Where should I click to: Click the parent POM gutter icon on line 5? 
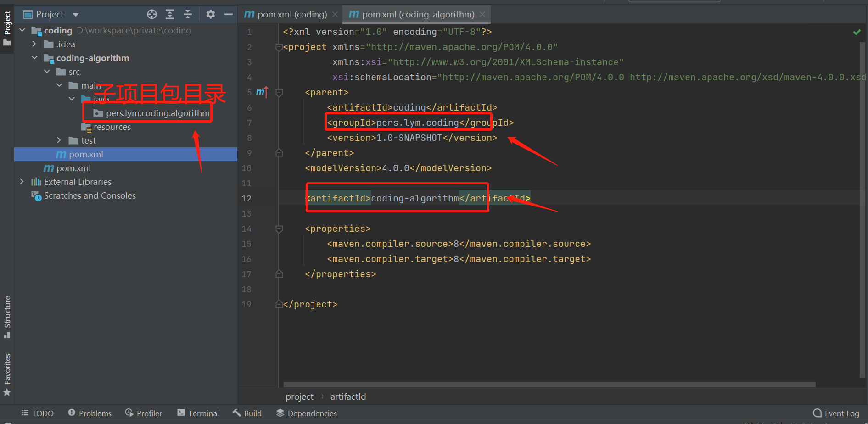261,92
